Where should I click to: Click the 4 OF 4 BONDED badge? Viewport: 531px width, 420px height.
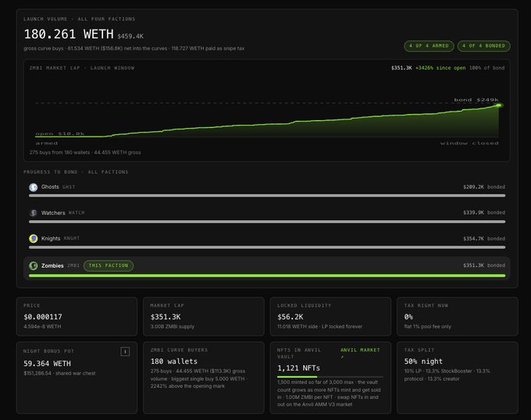483,46
